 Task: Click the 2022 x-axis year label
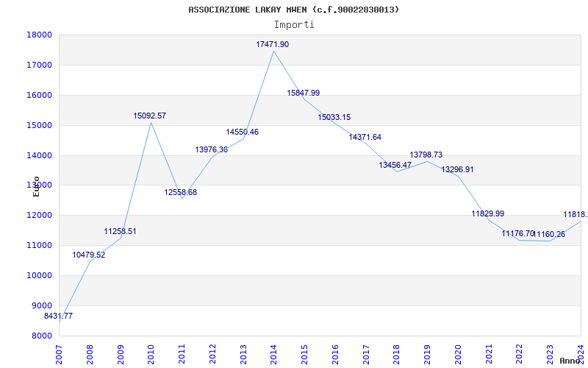click(520, 355)
